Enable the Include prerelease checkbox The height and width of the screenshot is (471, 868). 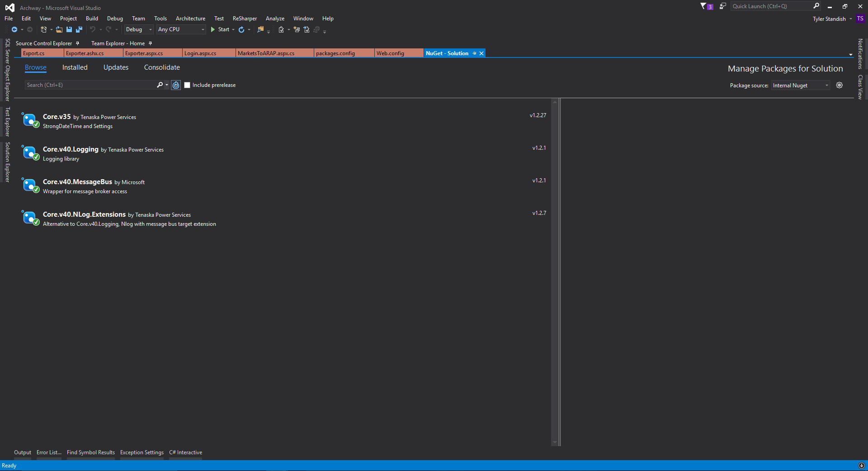pos(187,85)
